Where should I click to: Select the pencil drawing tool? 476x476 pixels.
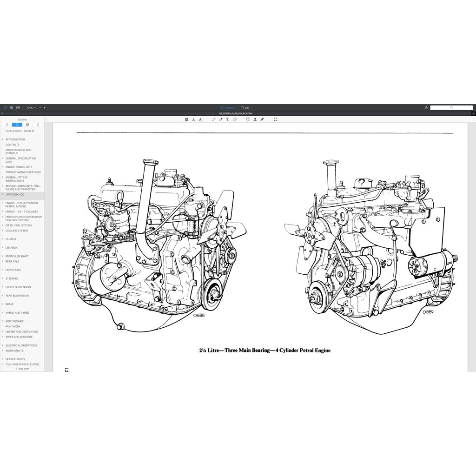tap(214, 119)
